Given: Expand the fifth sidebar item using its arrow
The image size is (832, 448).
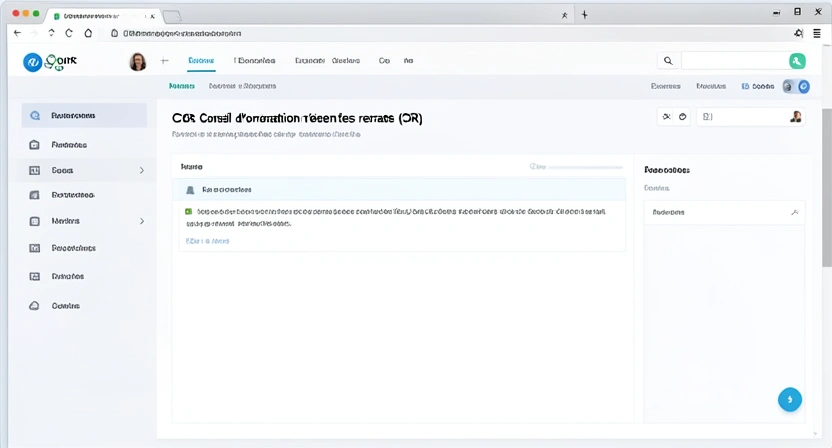Looking at the screenshot, I should [x=141, y=221].
